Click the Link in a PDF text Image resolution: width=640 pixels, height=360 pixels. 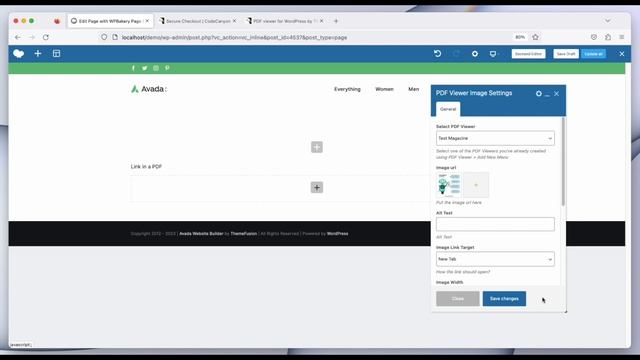pos(146,167)
